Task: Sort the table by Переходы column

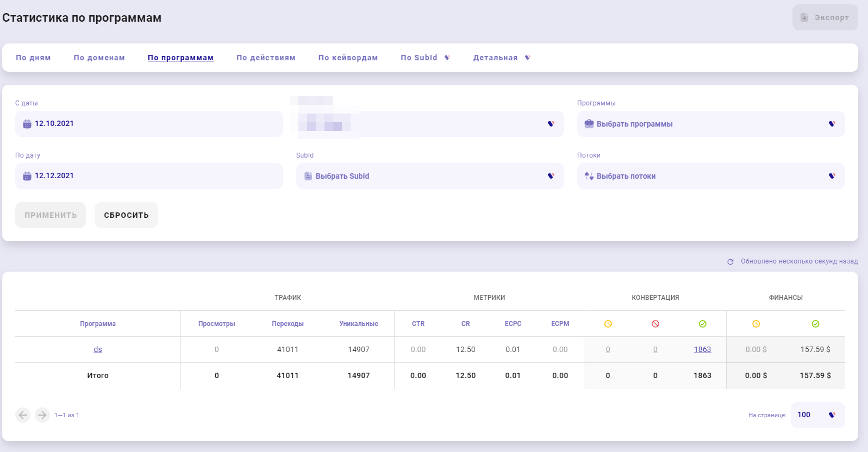Action: (288, 324)
